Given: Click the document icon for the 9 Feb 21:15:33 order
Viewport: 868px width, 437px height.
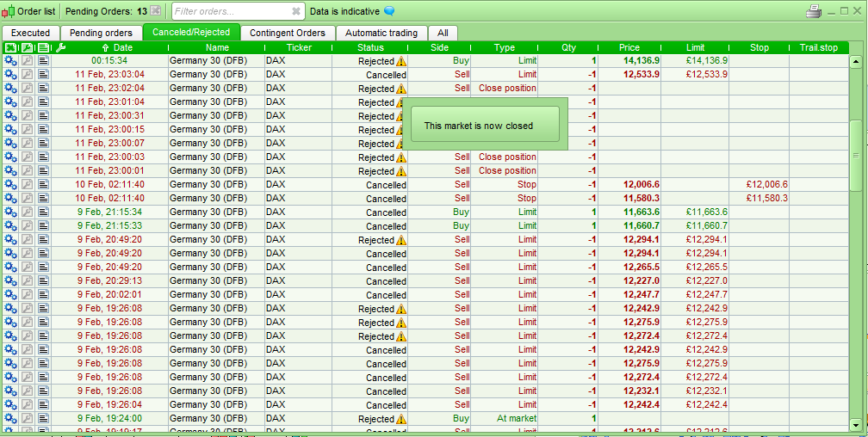Looking at the screenshot, I should [44, 225].
